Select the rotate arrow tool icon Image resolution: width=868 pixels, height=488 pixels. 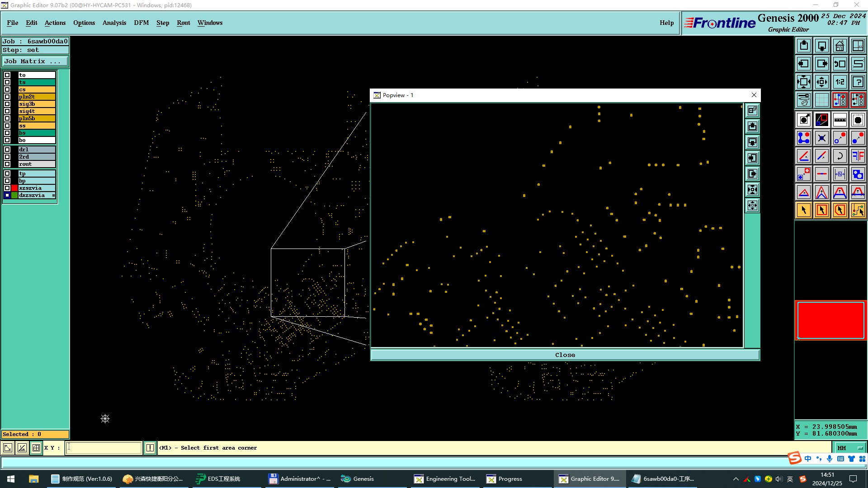click(840, 156)
